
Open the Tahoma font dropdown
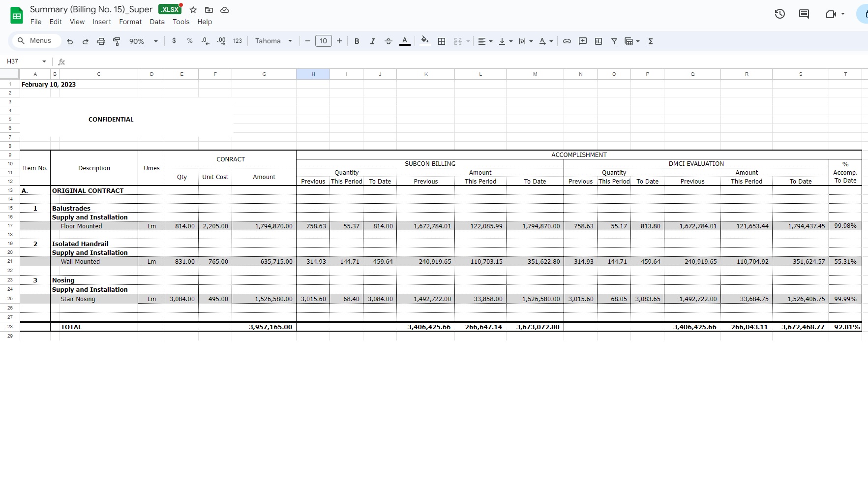click(273, 41)
